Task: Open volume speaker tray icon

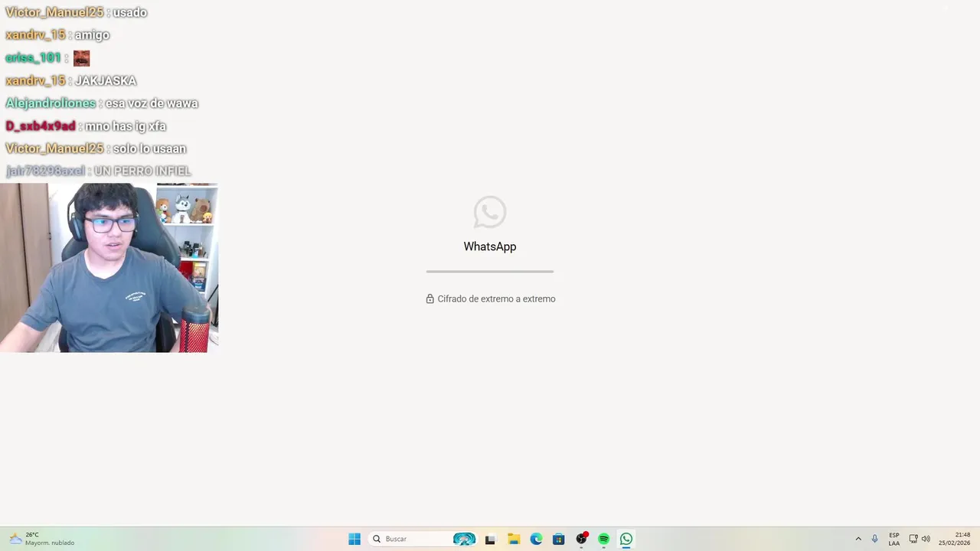Action: [x=926, y=539]
